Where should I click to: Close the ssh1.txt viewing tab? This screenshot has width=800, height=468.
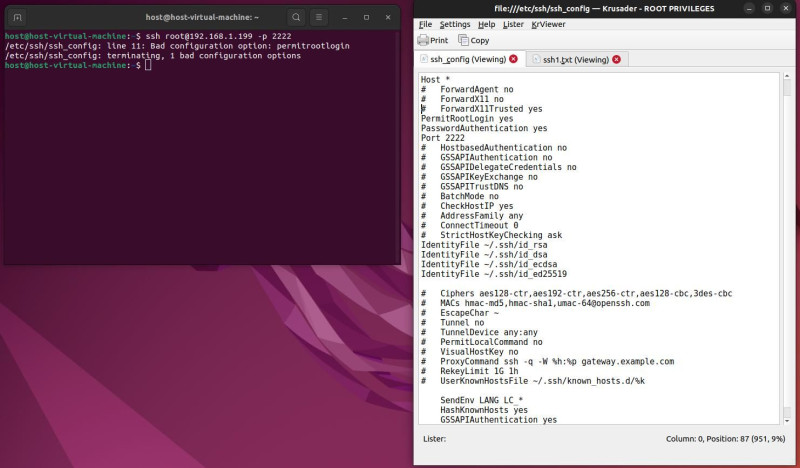click(616, 60)
